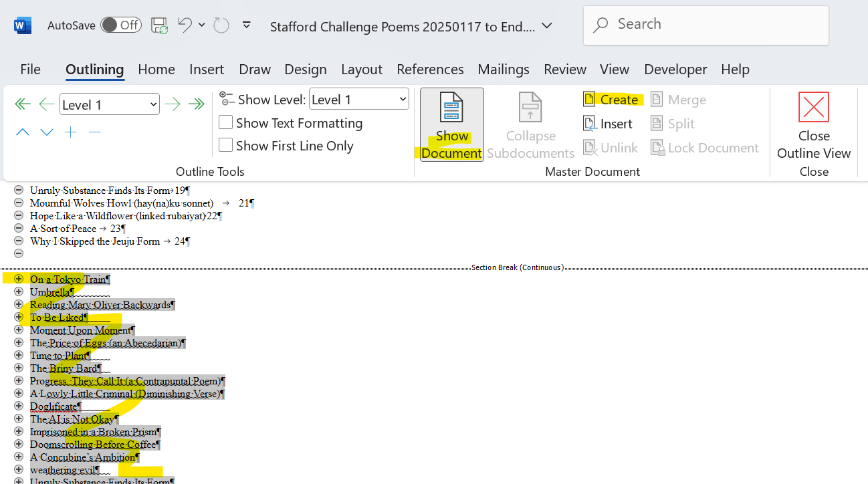Enable Show First Line Only
Viewport: 868px width, 484px height.
pos(225,145)
